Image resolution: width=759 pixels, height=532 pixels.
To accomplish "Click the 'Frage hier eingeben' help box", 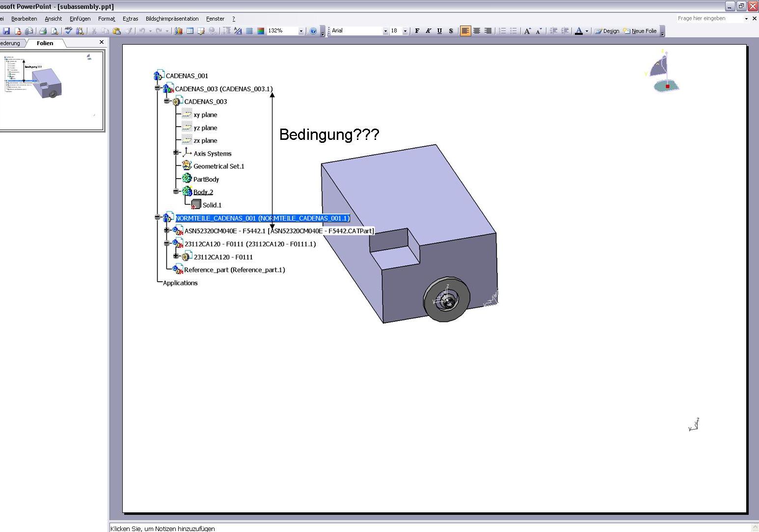I will (x=709, y=19).
